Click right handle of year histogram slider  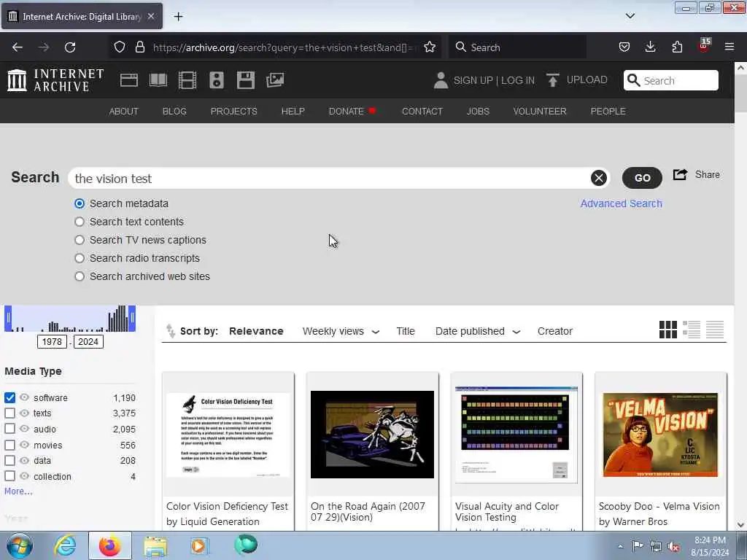(133, 319)
